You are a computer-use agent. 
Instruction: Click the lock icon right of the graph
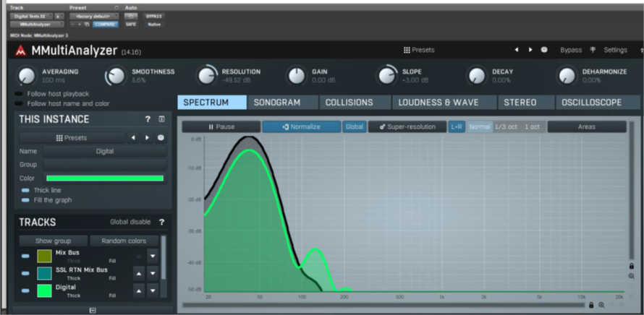tap(632, 267)
